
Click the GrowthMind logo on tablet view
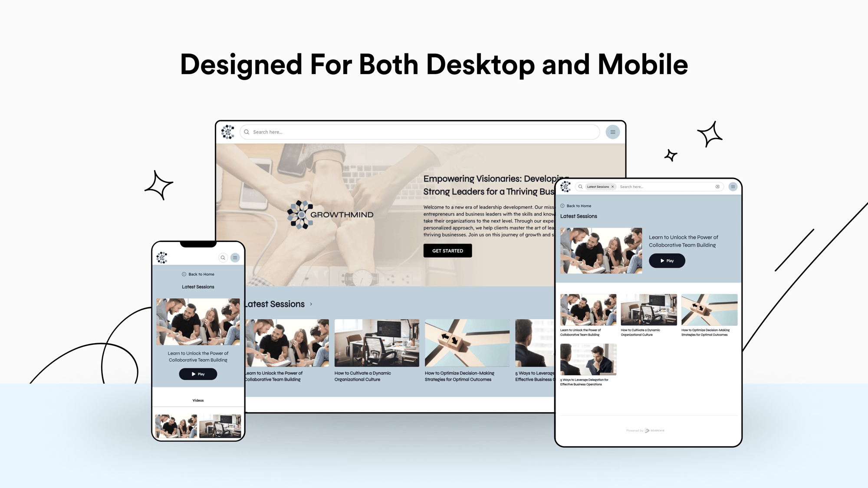pos(566,187)
